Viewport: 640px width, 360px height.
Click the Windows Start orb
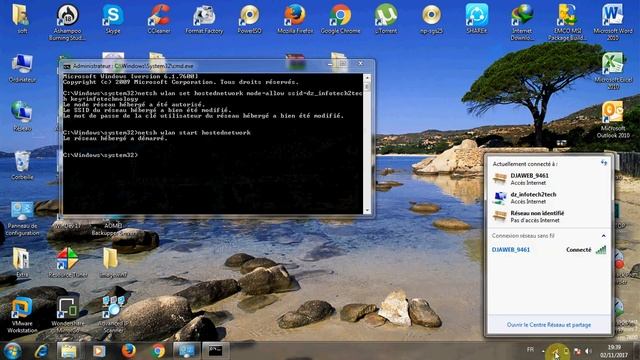[12, 351]
